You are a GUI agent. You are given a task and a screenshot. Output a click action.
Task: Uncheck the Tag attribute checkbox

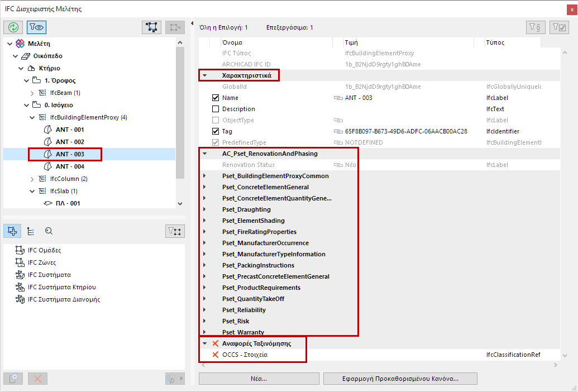pyautogui.click(x=216, y=132)
